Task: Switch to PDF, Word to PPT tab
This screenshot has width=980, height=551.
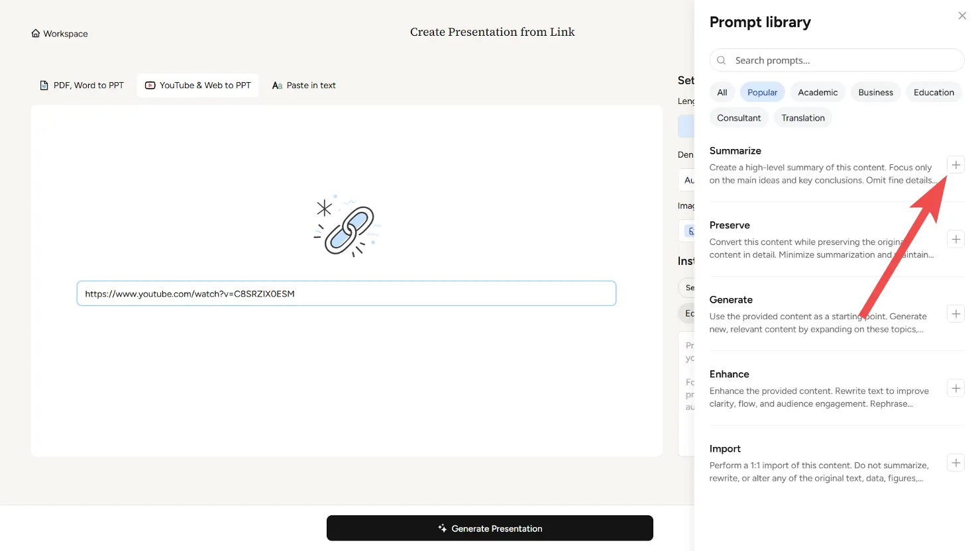Action: coord(82,85)
